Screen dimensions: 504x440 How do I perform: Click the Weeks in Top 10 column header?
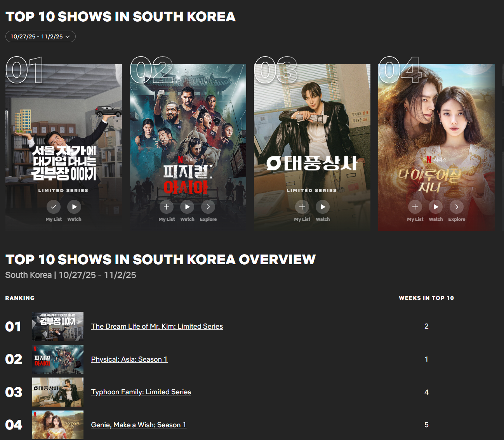[x=426, y=298]
